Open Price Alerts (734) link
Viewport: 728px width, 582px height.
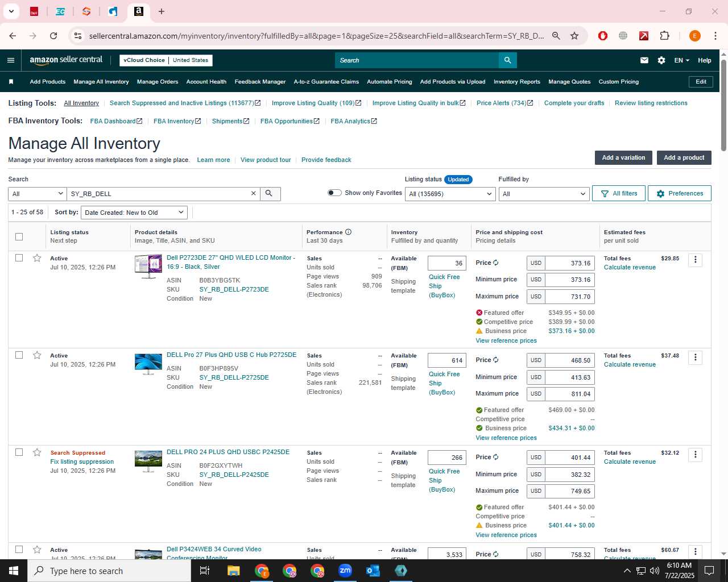pos(504,103)
